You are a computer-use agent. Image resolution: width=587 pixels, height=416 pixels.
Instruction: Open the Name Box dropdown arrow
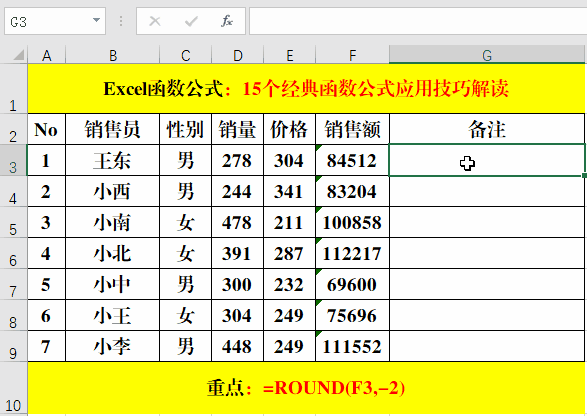(x=96, y=21)
